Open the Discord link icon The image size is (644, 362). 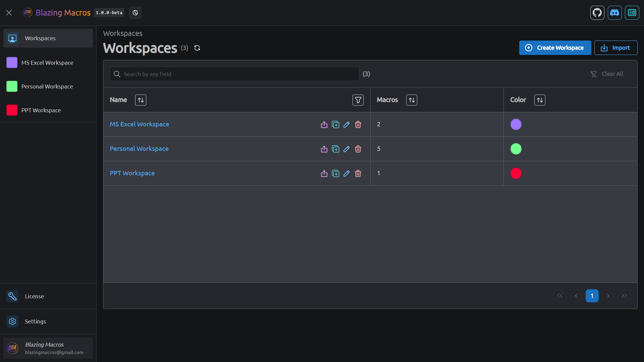point(614,13)
